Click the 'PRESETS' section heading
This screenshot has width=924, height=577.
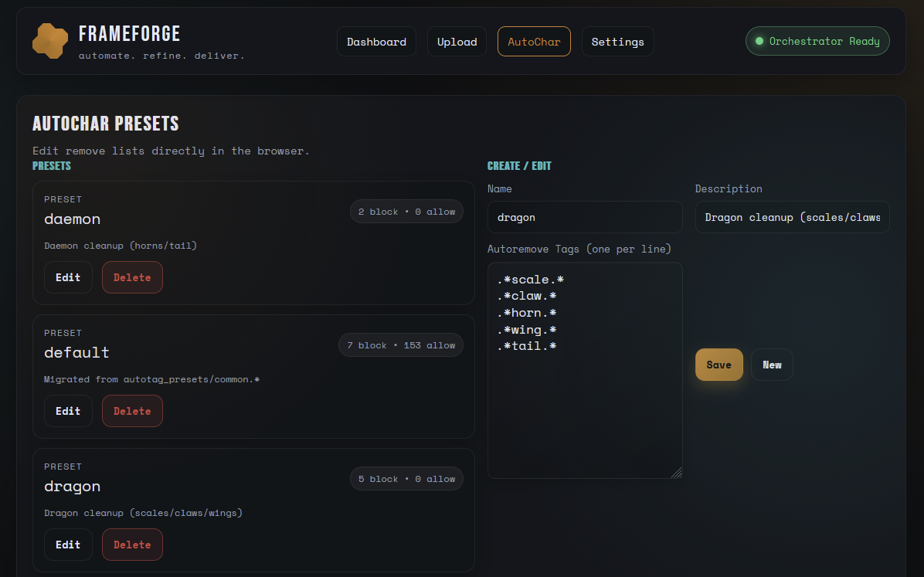[51, 166]
